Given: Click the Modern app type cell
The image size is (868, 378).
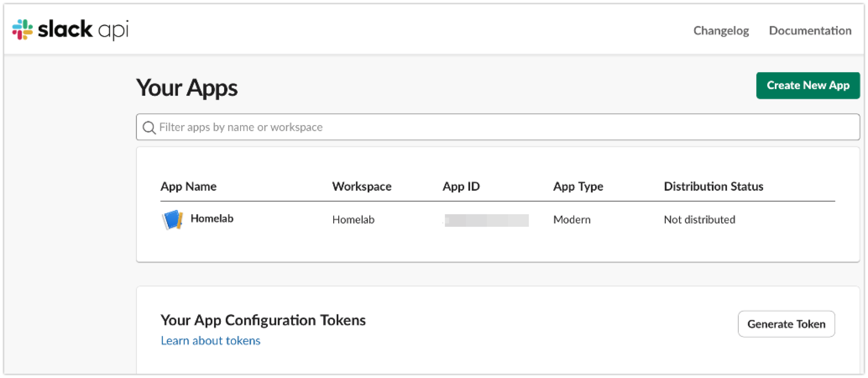Looking at the screenshot, I should coord(572,220).
